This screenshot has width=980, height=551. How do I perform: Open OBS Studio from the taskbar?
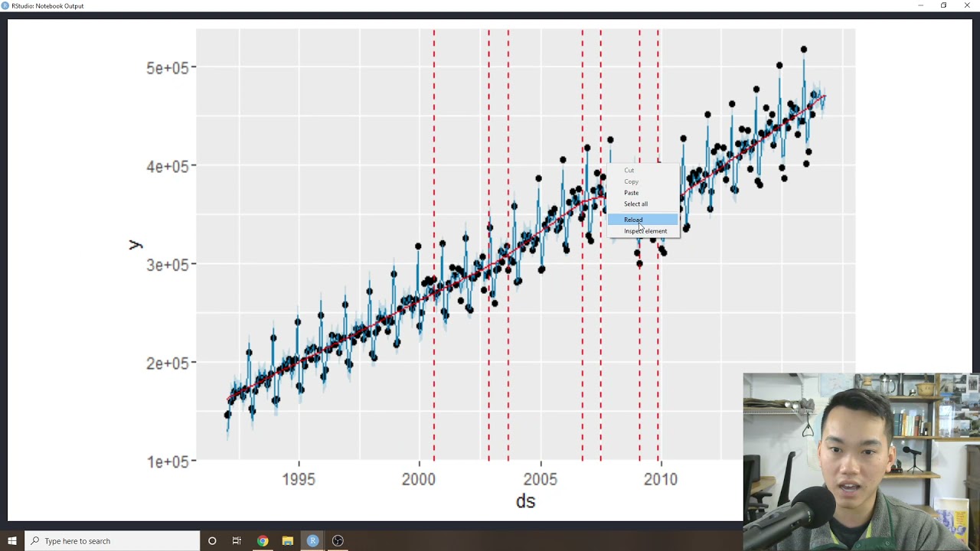tap(337, 541)
